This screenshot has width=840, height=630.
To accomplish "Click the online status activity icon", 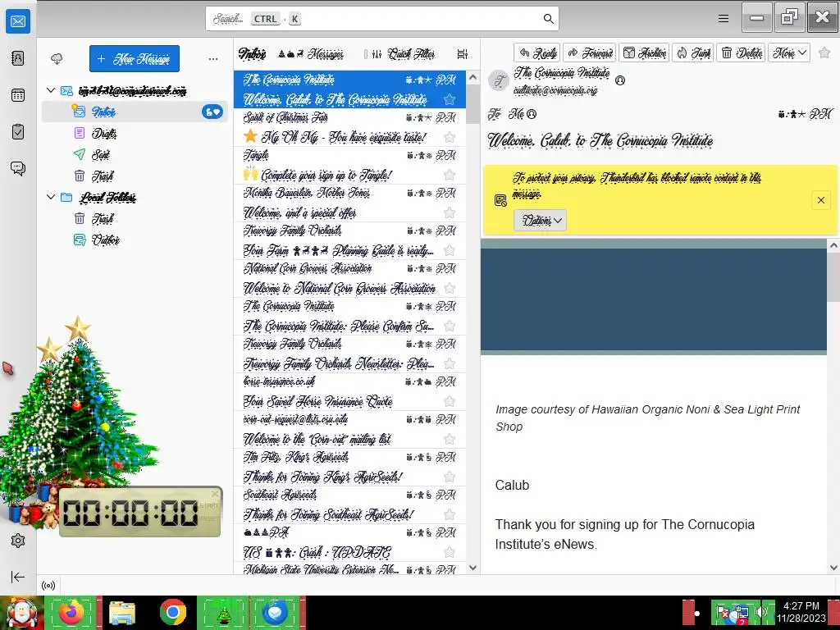I will coord(48,586).
